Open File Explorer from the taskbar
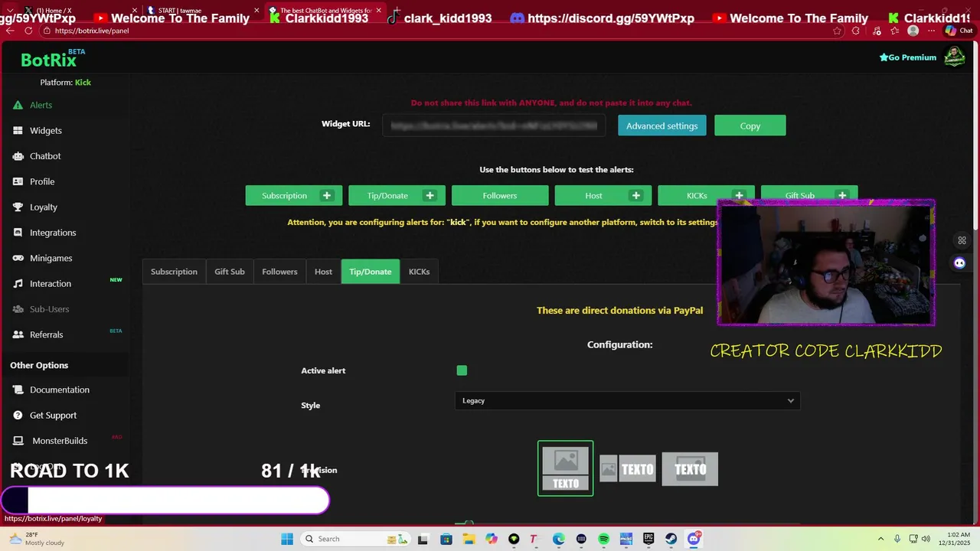The image size is (980, 551). coord(469,539)
